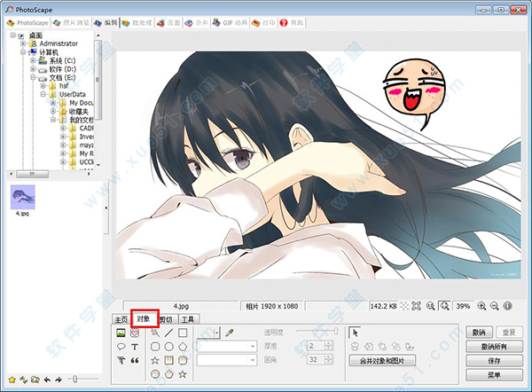Expand the 软件 (D:) drive node
The width and height of the screenshot is (532, 392).
tap(33, 69)
